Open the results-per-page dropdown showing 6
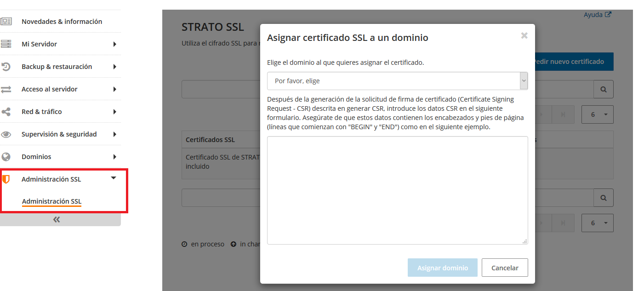The height and width of the screenshot is (291, 644). tap(597, 114)
